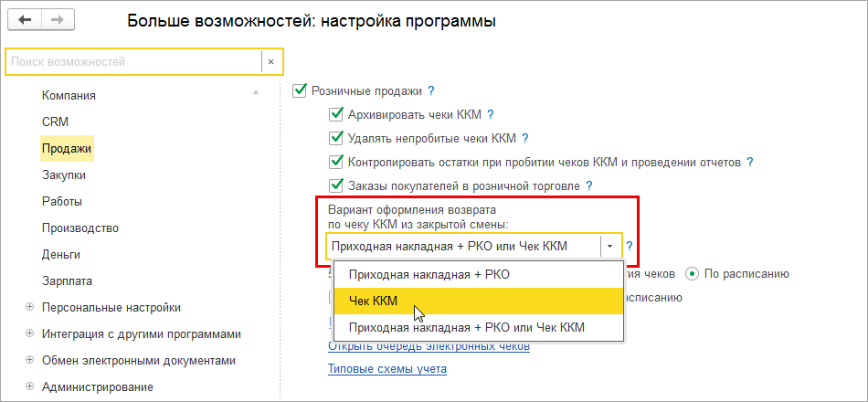Open help for Удалять непробитые чеки ККМ
Screen dimensions: 868x402
(525, 139)
